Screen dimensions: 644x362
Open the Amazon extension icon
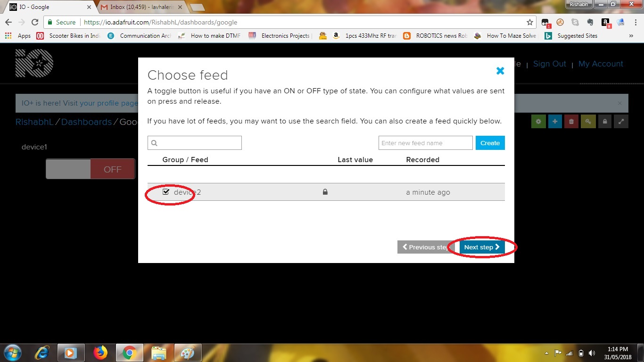tap(605, 22)
